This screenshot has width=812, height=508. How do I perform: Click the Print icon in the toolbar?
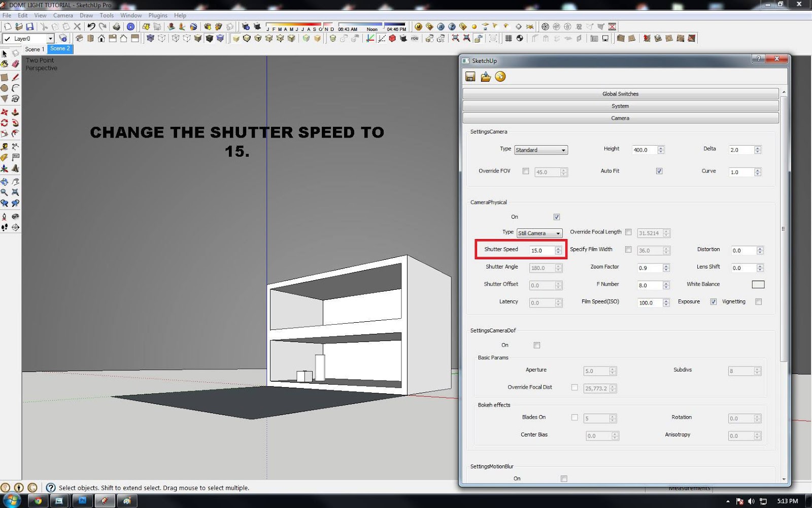pos(117,26)
